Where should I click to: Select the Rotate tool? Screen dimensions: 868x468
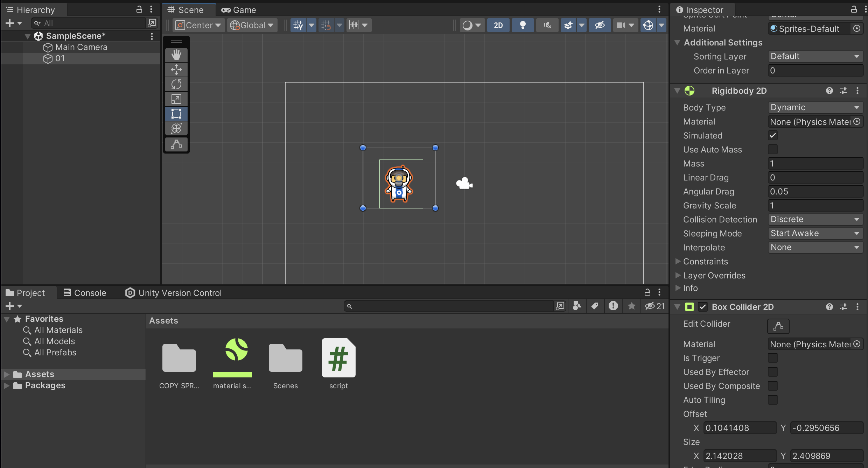point(176,84)
